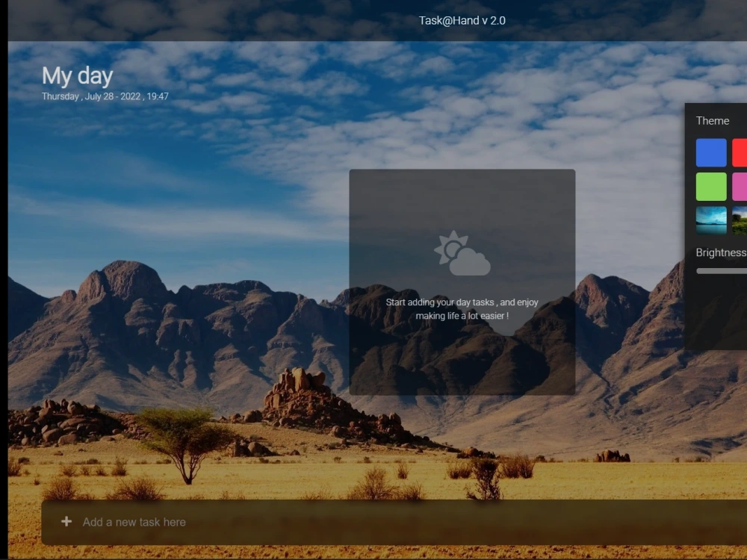Viewport: 747px width, 560px height.
Task: Click the 'Brightness' label
Action: tap(721, 252)
